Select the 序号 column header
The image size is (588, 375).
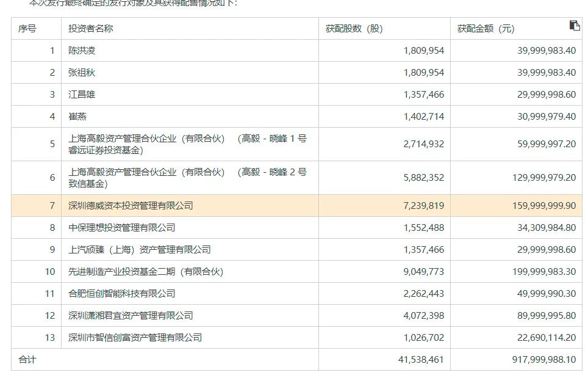coord(27,29)
